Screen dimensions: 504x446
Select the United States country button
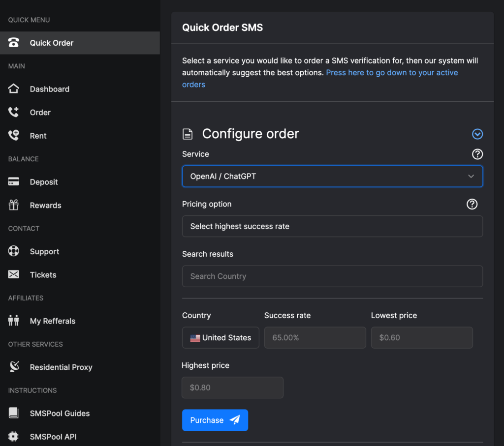[220, 338]
